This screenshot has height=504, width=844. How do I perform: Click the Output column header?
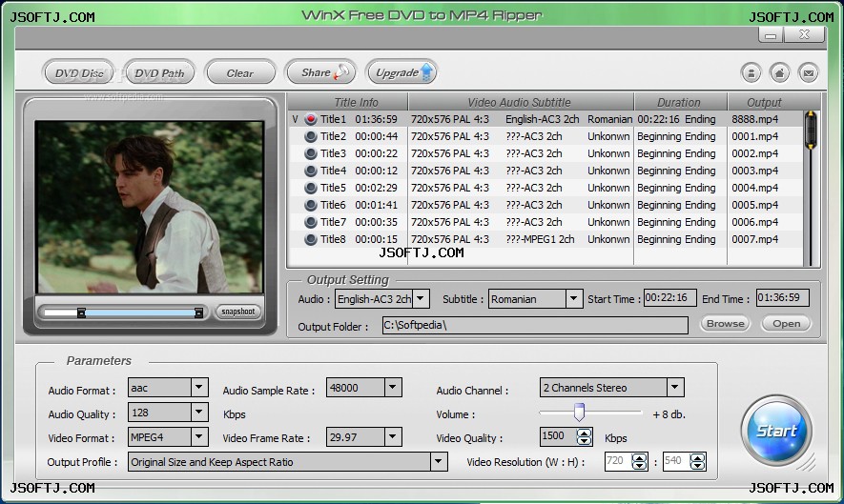(x=764, y=102)
